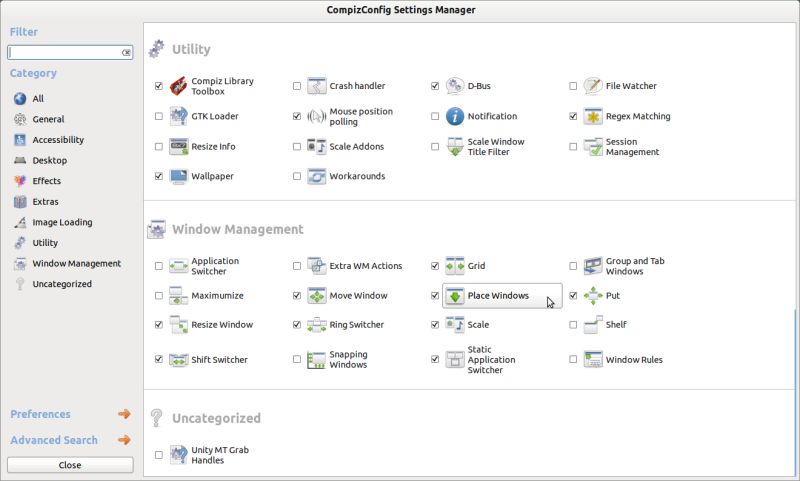Enable the Maximumize checkbox
The height and width of the screenshot is (481, 800).
(159, 295)
